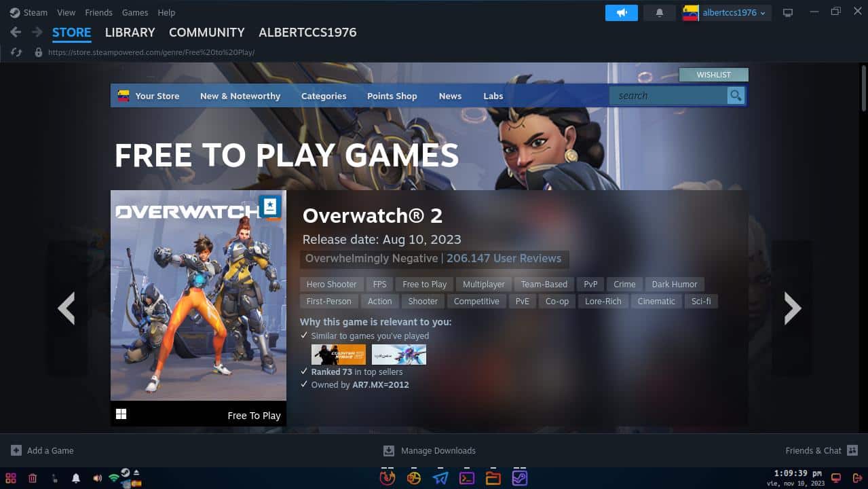The height and width of the screenshot is (489, 868).
Task: Open the Games menu
Action: pyautogui.click(x=135, y=12)
